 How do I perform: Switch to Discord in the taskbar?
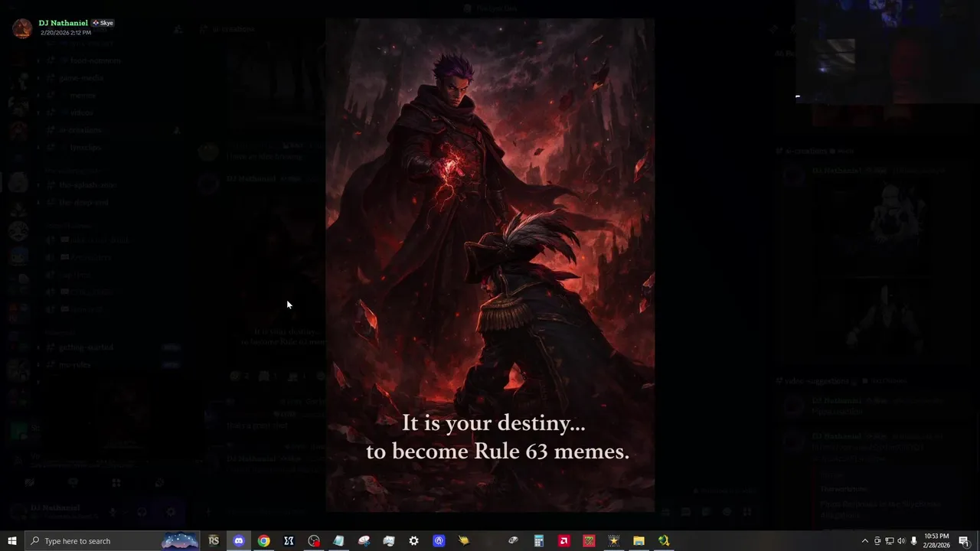(x=239, y=541)
